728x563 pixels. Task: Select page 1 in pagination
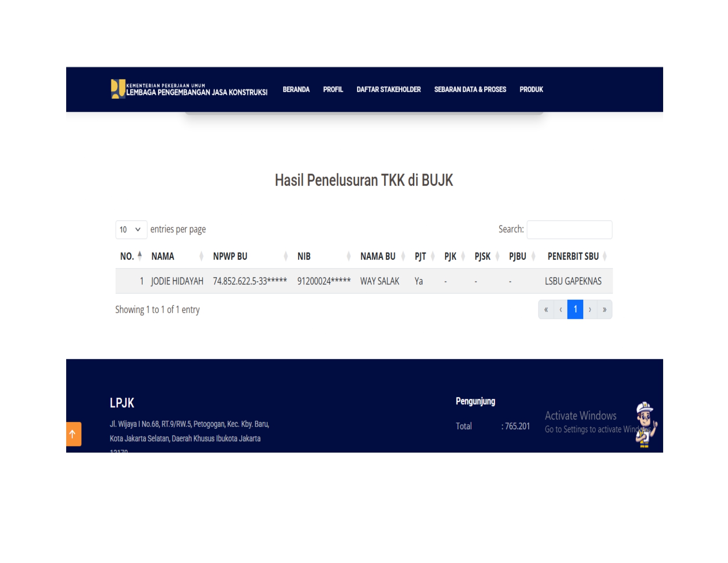[575, 310]
